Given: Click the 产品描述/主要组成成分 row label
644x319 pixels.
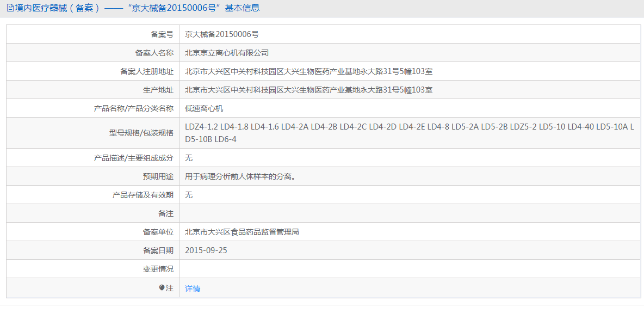Looking at the screenshot, I should pyautogui.click(x=134, y=158).
